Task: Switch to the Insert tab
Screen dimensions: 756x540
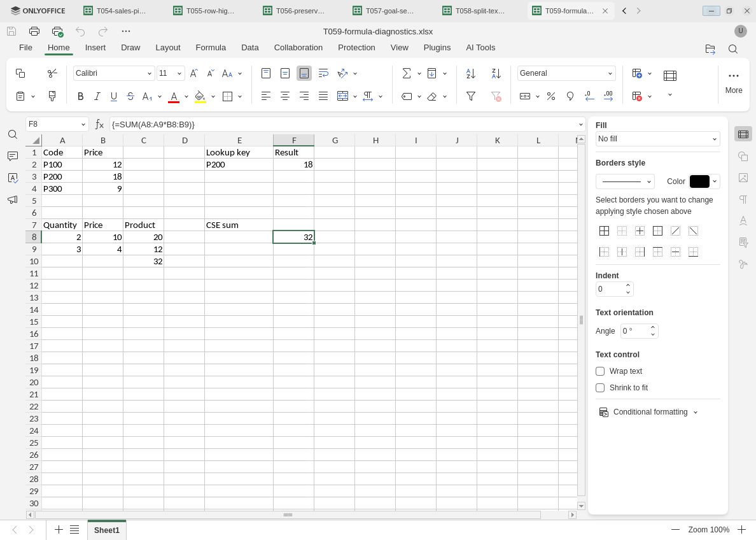Action: 95,48
